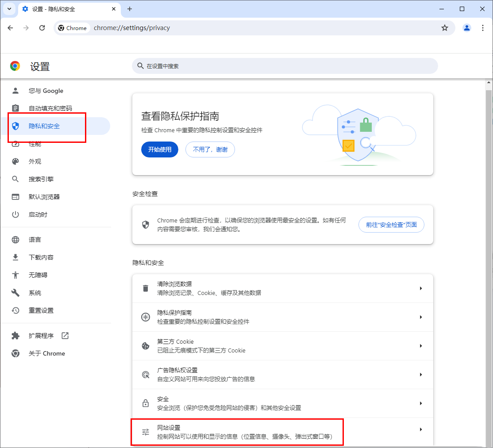Click the forward navigation arrow
Image resolution: width=493 pixels, height=448 pixels.
26,28
